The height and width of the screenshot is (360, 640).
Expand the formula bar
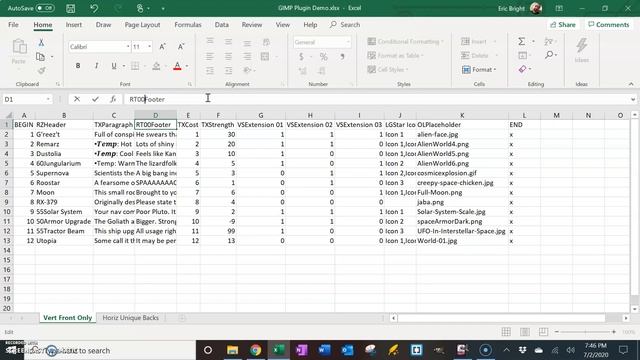(633, 99)
